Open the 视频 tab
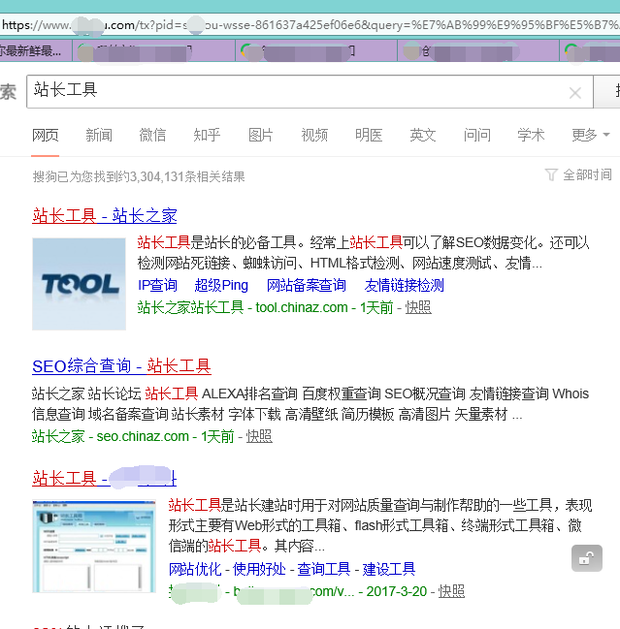Image resolution: width=620 pixels, height=629 pixels. coord(314,135)
